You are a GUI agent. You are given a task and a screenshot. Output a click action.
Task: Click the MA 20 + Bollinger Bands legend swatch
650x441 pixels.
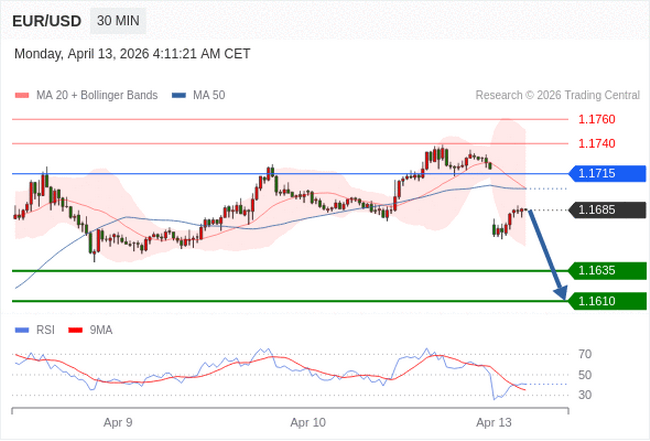[22, 95]
